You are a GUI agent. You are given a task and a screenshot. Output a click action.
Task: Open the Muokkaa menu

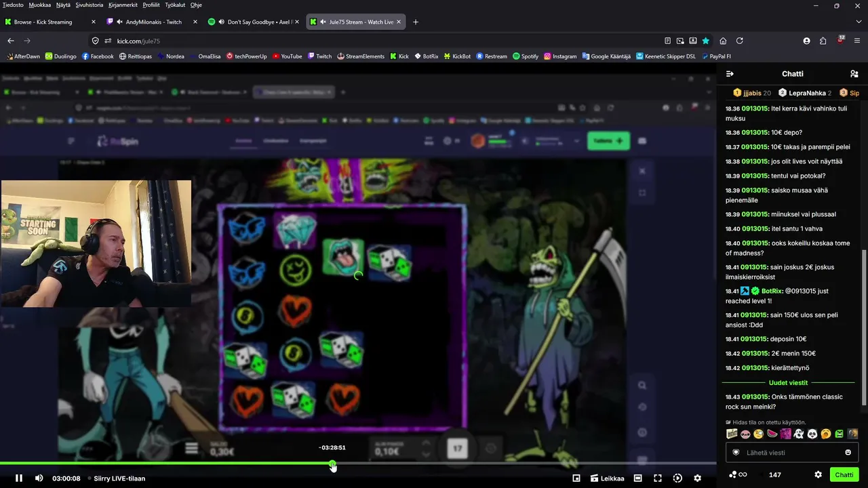click(x=40, y=5)
